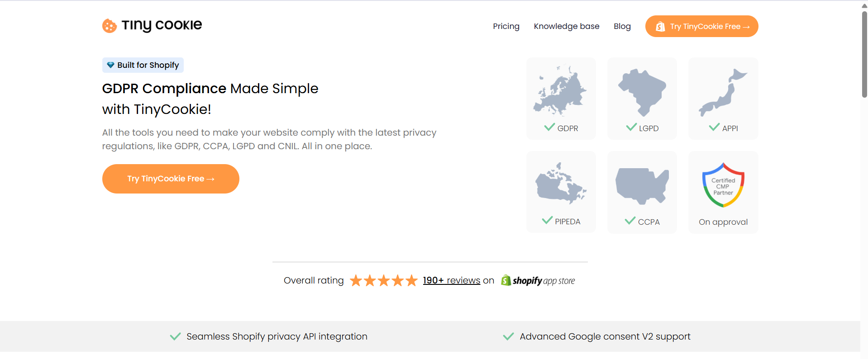
Task: Click the Japan map APPI icon
Action: click(723, 92)
